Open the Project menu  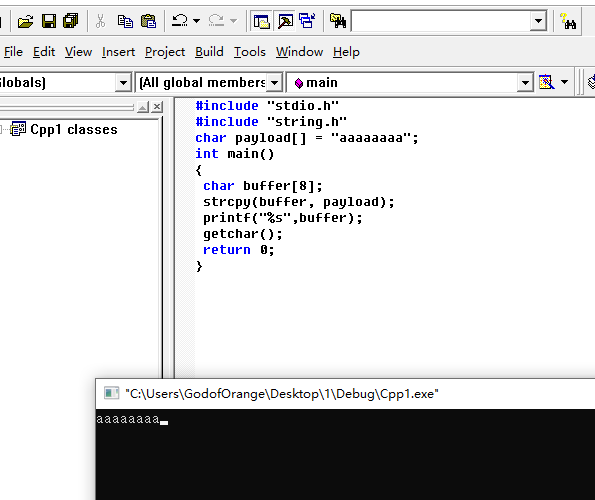[165, 52]
